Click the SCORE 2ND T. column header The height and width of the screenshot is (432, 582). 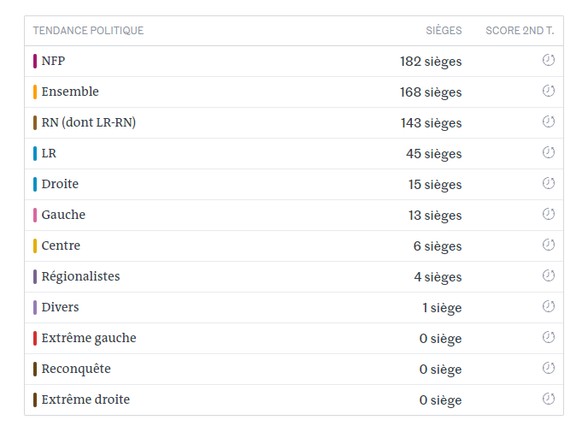click(x=520, y=30)
